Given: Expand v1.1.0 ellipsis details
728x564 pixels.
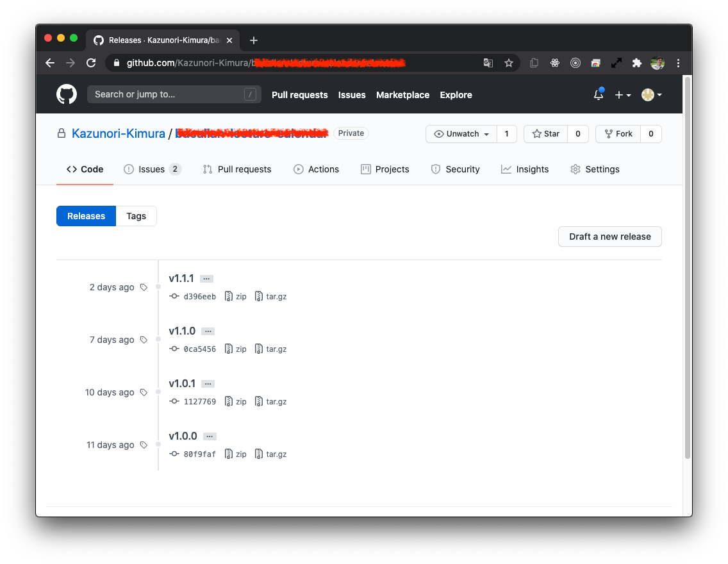Looking at the screenshot, I should [208, 331].
